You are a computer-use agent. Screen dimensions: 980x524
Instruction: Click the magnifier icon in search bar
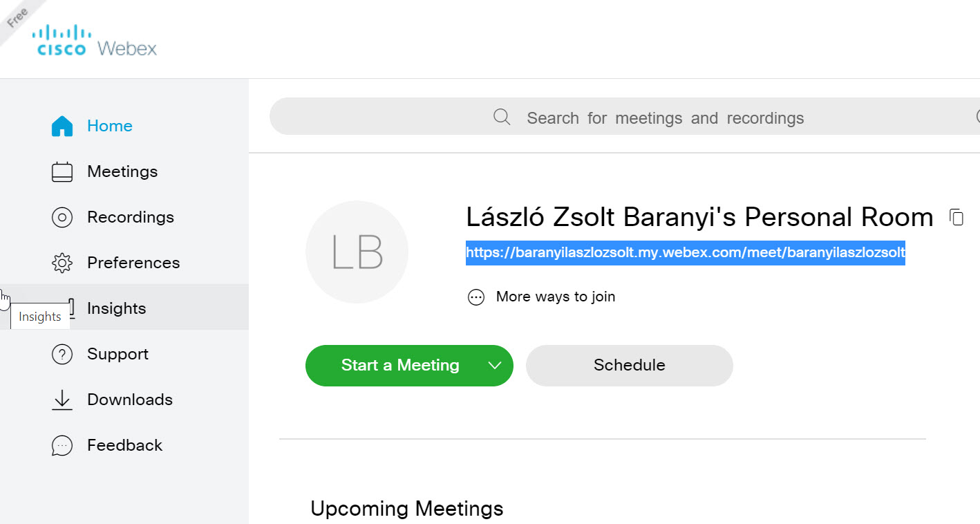click(502, 117)
